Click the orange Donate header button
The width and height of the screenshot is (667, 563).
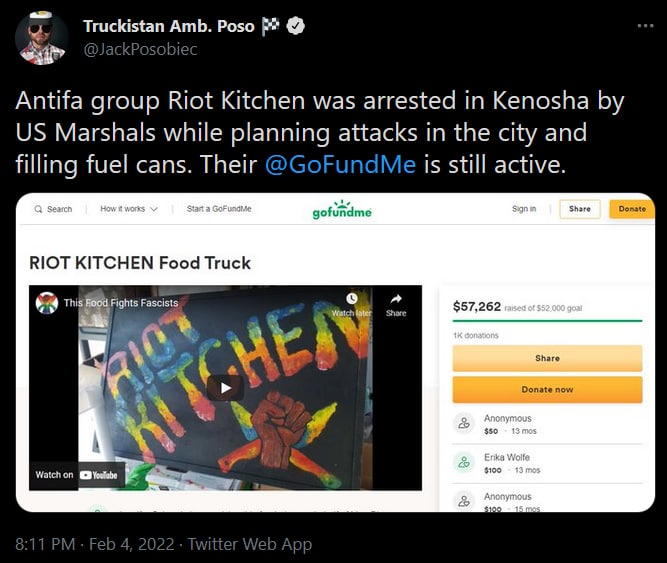point(631,209)
